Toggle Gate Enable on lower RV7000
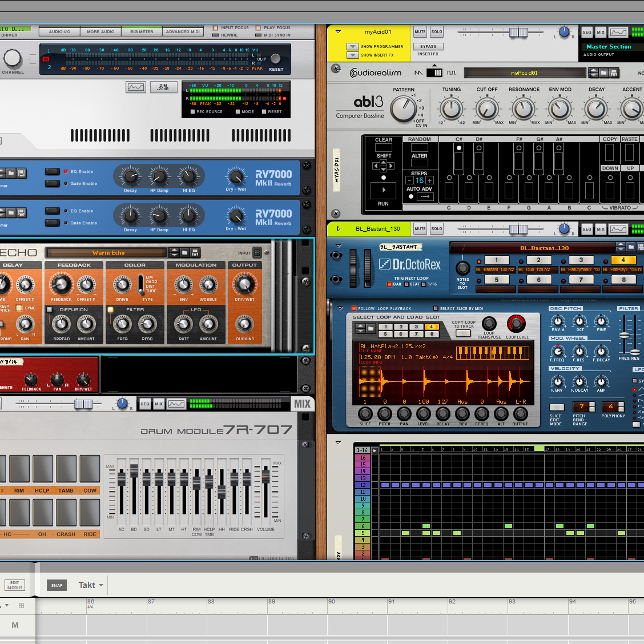 tap(52, 223)
